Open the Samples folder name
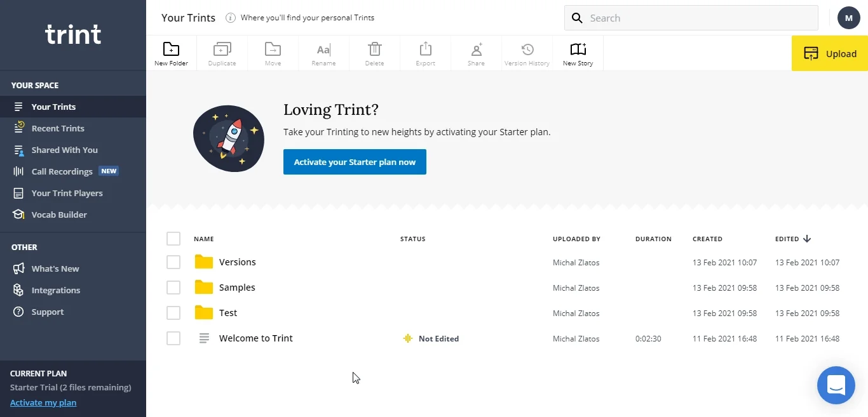The height and width of the screenshot is (417, 868). click(x=237, y=288)
